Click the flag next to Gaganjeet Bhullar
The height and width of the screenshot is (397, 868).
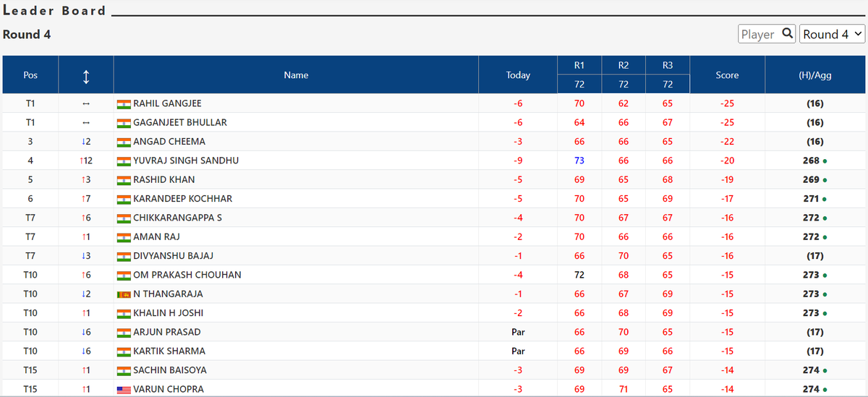[x=124, y=123]
